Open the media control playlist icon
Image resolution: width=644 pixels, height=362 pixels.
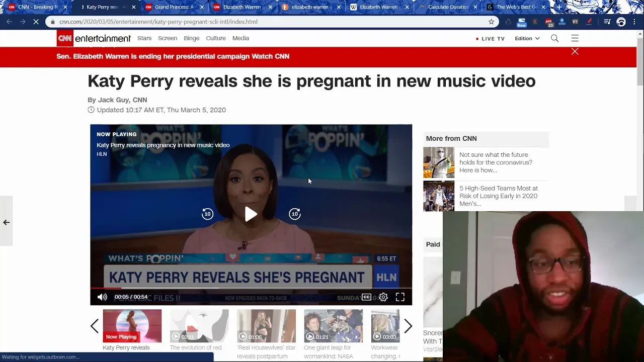pos(607,22)
